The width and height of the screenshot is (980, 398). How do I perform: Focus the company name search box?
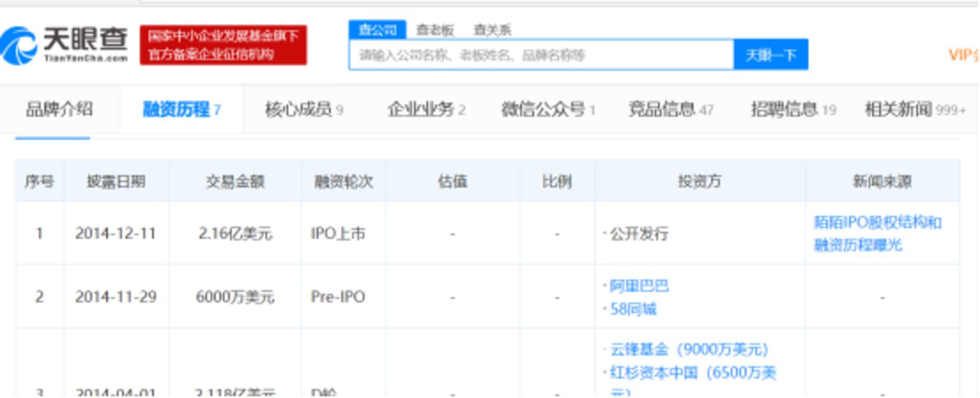tap(541, 55)
